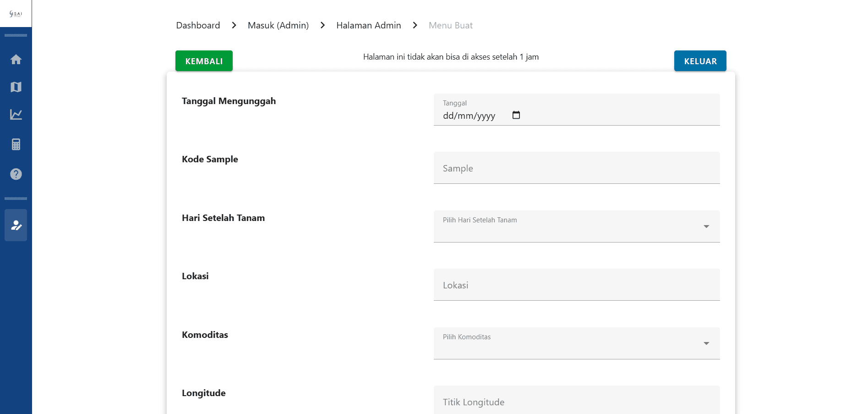
Task: Select the admin user edit icon
Action: 16,225
